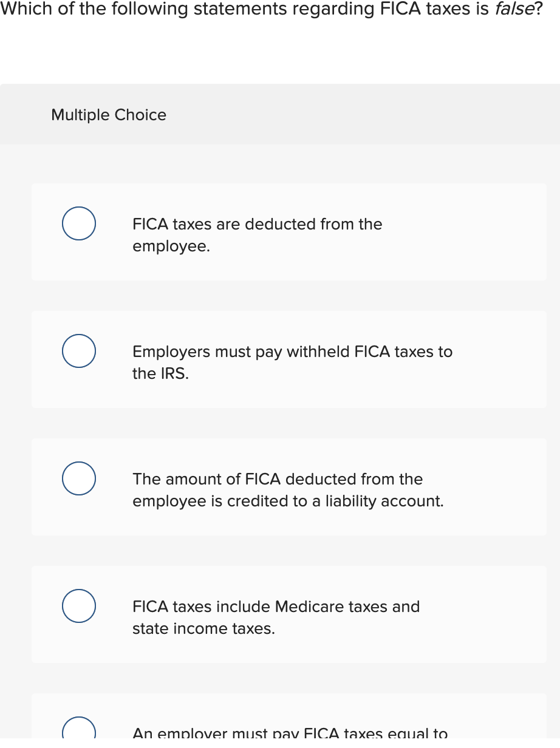Select the radio button for 'FICA taxes include Medicare taxes and state income taxes'
The image size is (560, 748).
coord(78,606)
